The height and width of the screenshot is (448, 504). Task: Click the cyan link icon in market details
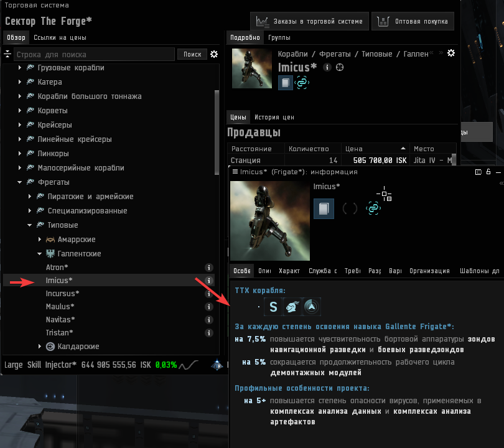(302, 83)
